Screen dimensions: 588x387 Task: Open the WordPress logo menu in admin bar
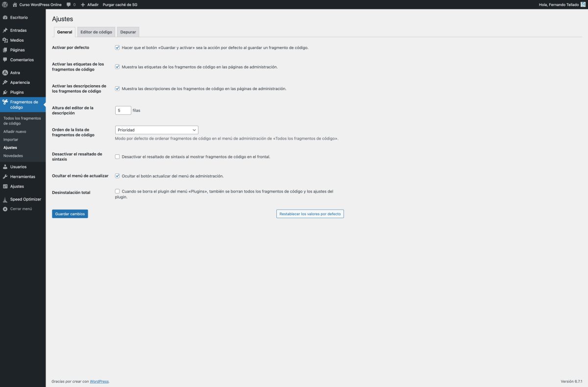click(x=5, y=5)
